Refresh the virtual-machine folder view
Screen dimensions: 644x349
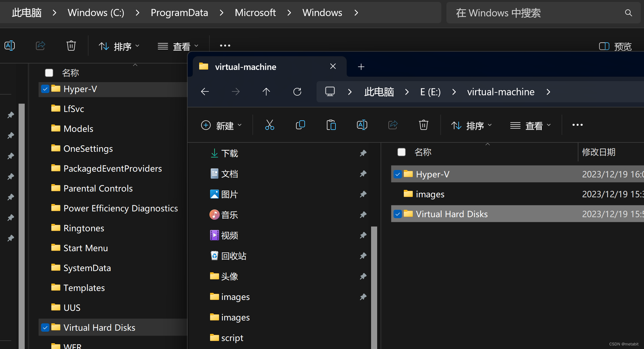pos(297,92)
